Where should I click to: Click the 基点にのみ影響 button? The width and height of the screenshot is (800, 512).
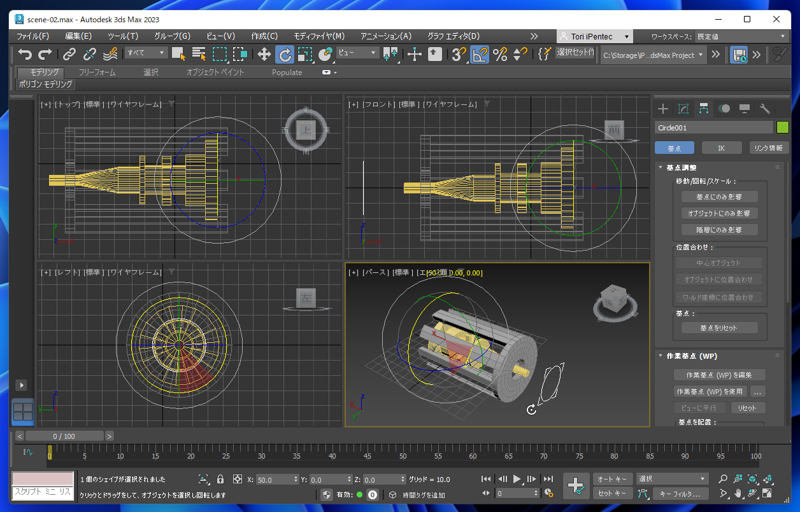point(719,197)
